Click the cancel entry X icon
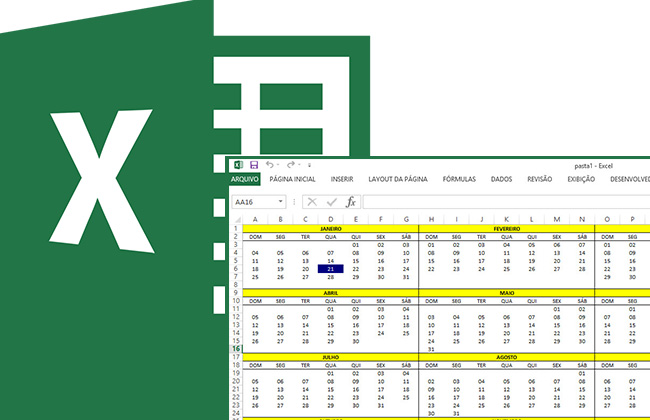Screen dimensions: 650x420 point(312,202)
